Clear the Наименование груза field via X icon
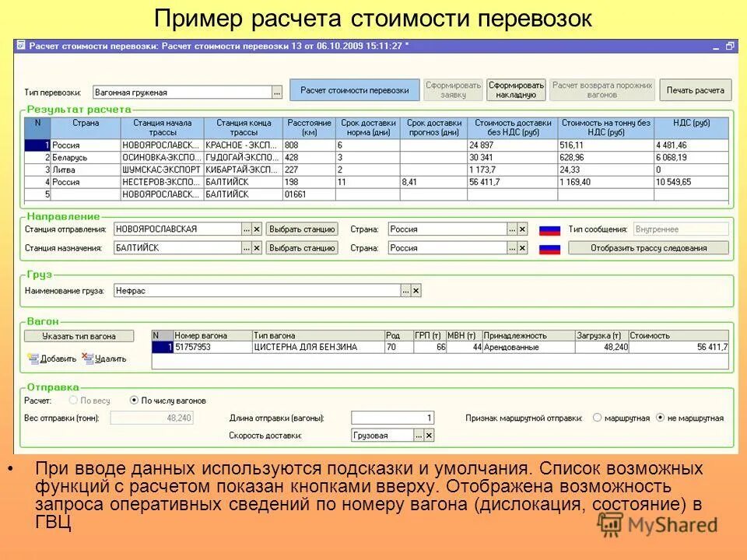Viewport: 747px width, 560px height. pyautogui.click(x=415, y=289)
